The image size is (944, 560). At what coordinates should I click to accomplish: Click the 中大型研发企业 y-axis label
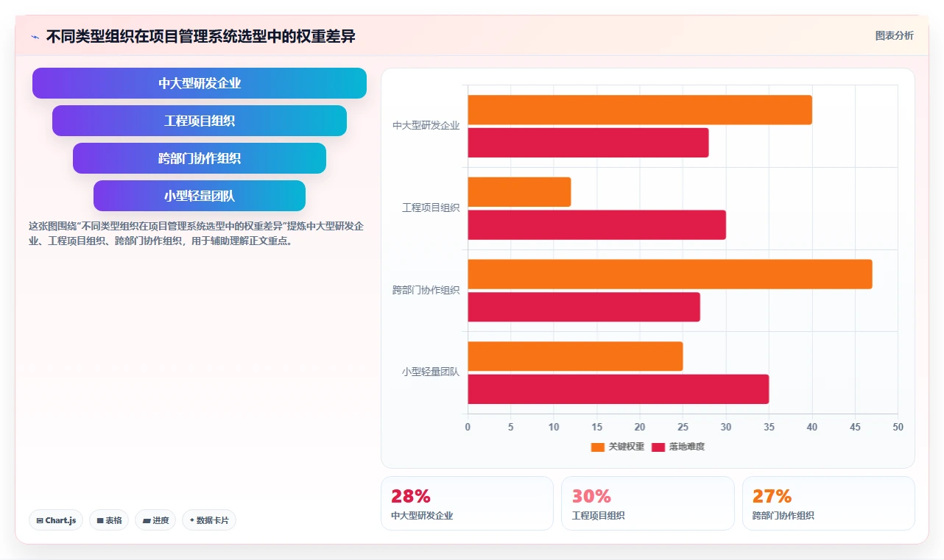pyautogui.click(x=426, y=126)
